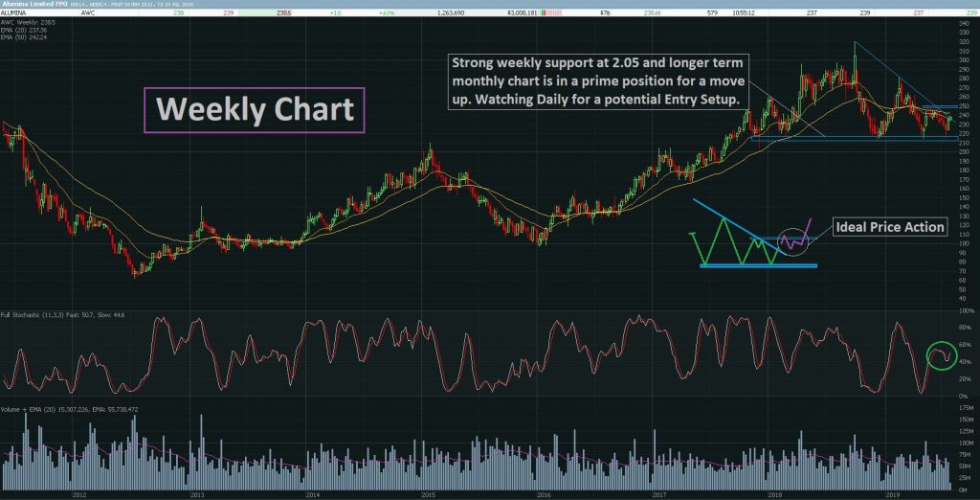Click the red and green market depth bar
Viewport: 980px width, 500px height.
pos(552,11)
